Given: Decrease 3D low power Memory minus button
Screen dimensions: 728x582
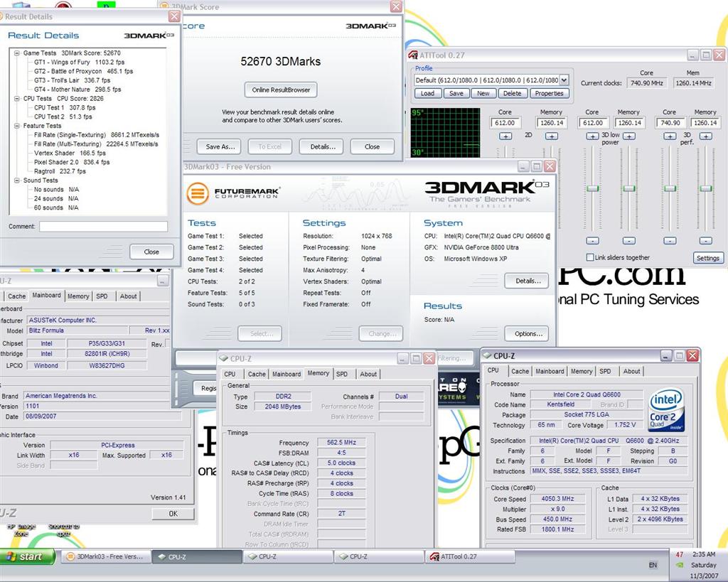Looking at the screenshot, I should 629,241.
